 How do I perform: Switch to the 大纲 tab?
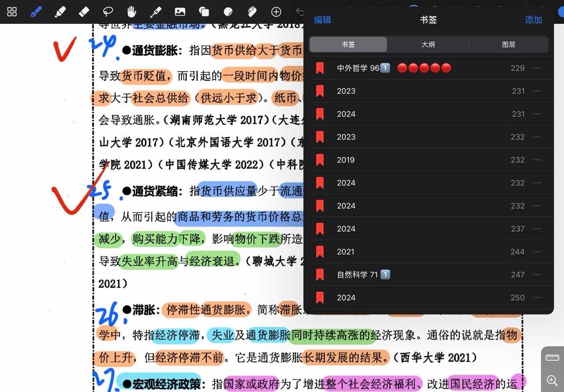[x=428, y=44]
